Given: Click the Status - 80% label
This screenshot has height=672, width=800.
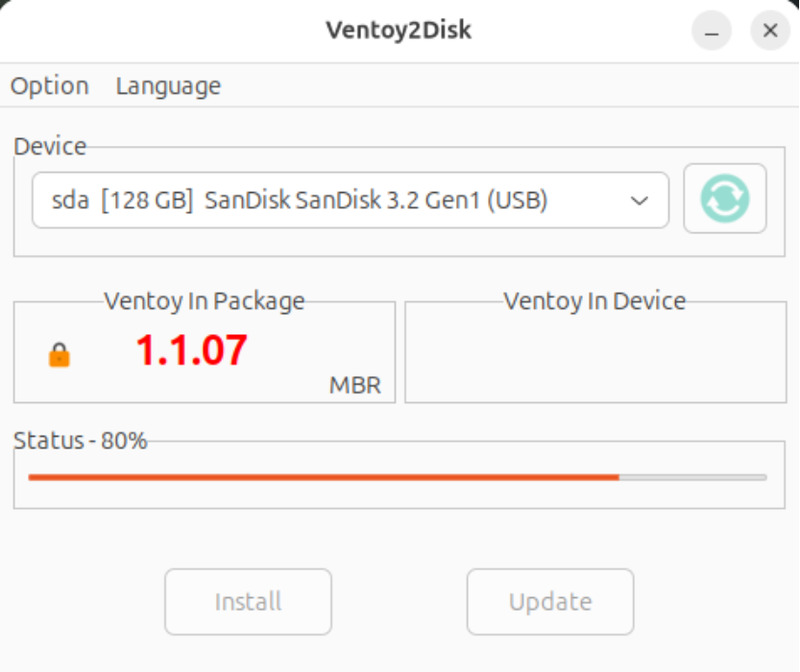Looking at the screenshot, I should (81, 441).
